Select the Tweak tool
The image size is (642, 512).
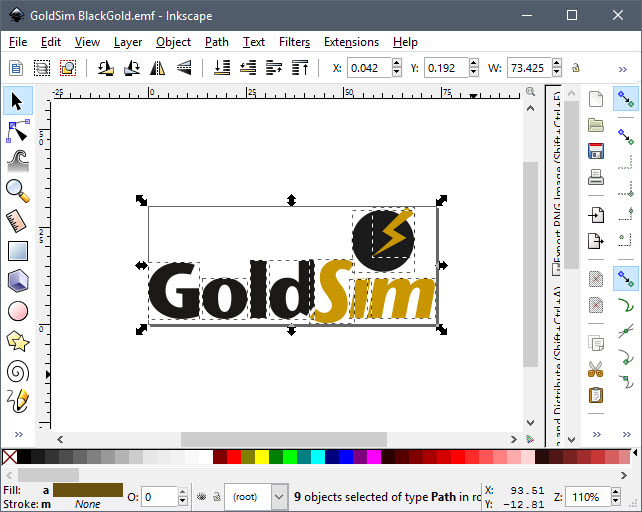point(18,161)
